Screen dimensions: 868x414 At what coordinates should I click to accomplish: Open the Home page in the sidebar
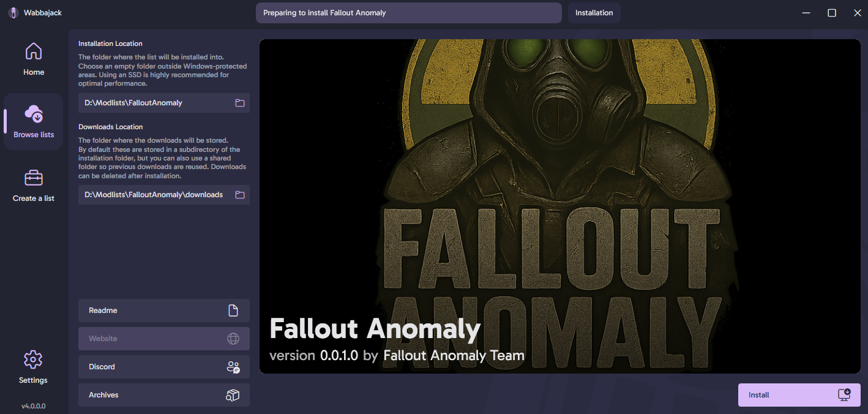pos(34,59)
